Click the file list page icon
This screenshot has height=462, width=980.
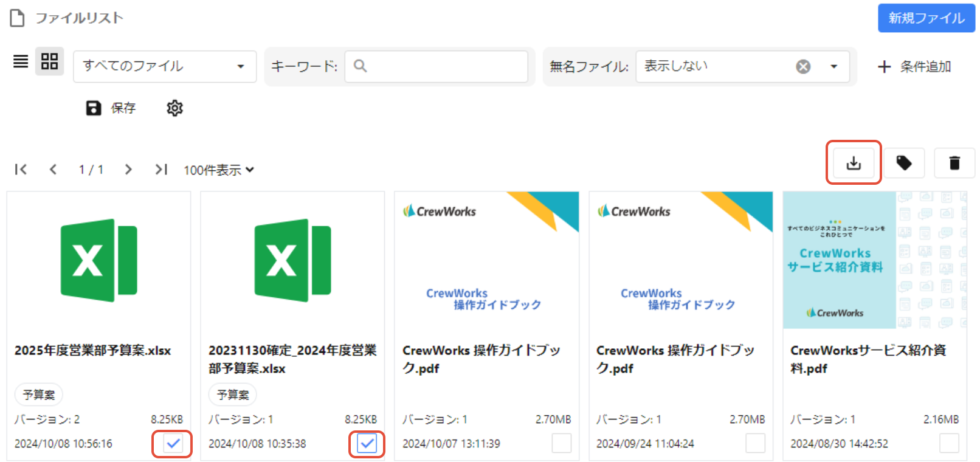(x=18, y=18)
